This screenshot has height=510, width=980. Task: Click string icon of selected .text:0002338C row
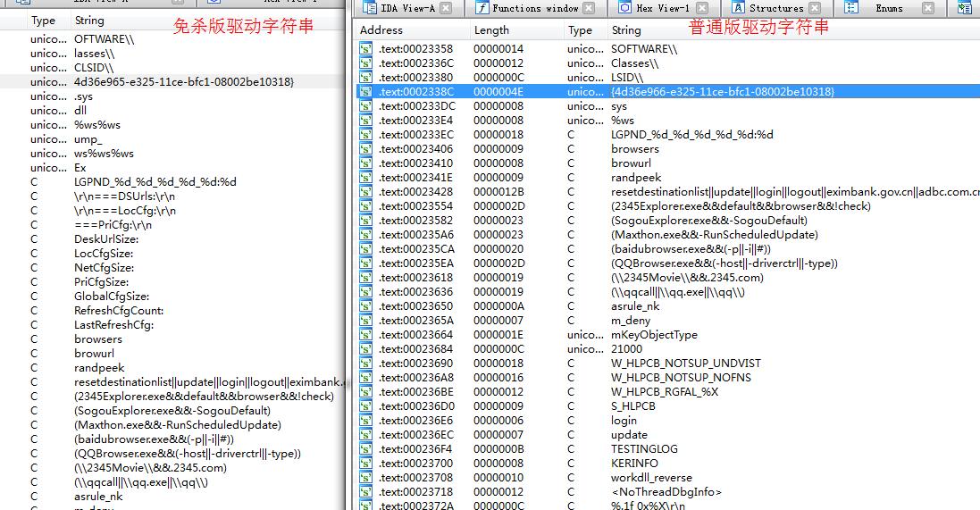pyautogui.click(x=366, y=92)
